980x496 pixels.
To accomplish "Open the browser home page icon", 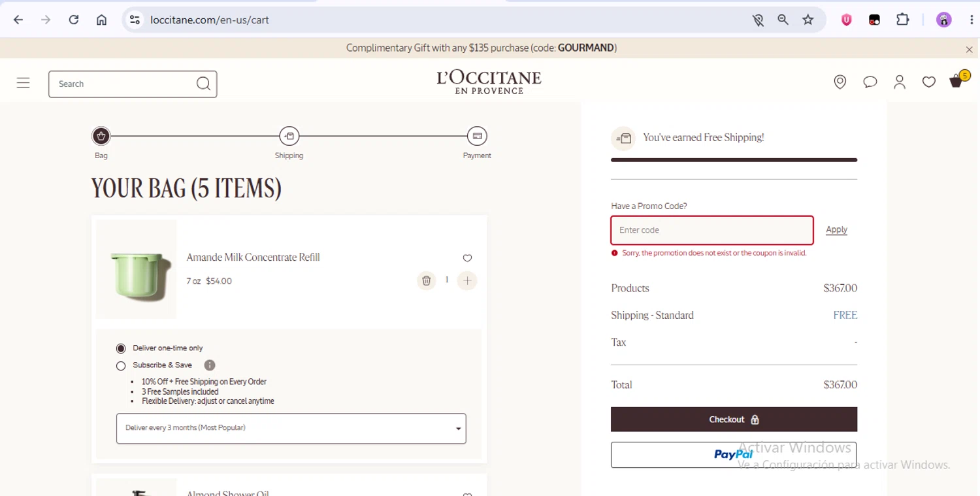I will click(101, 20).
